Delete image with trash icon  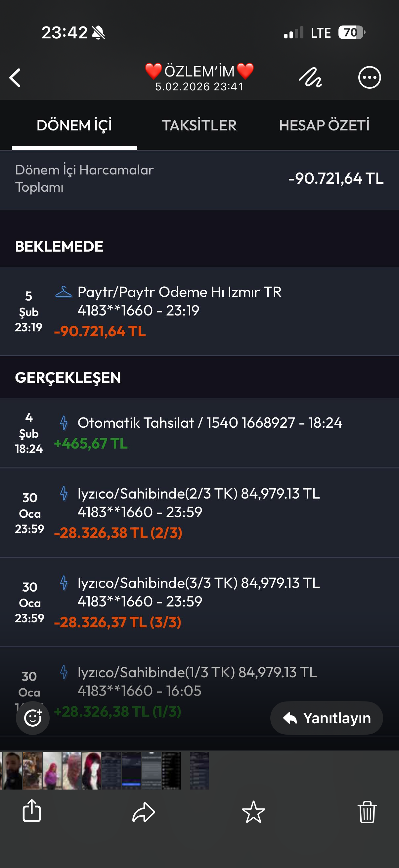367,812
